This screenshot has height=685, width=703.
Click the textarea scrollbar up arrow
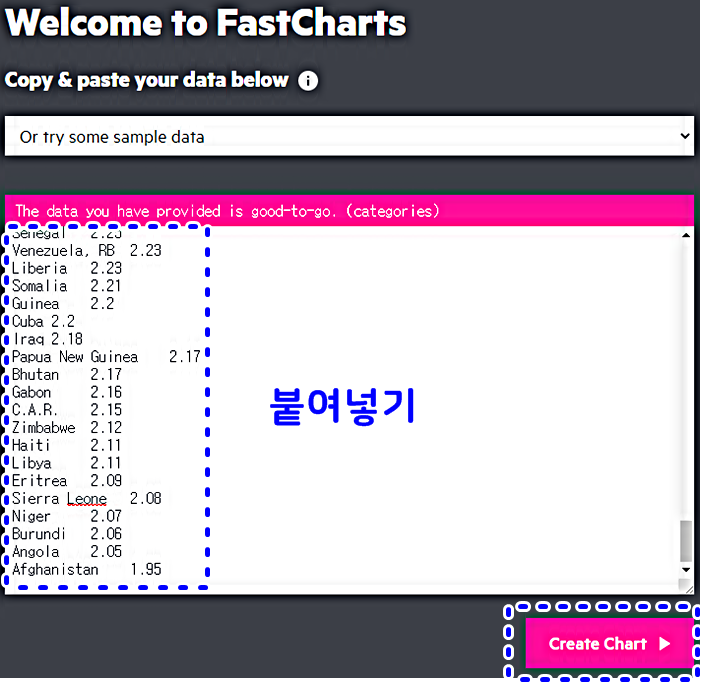pos(686,235)
